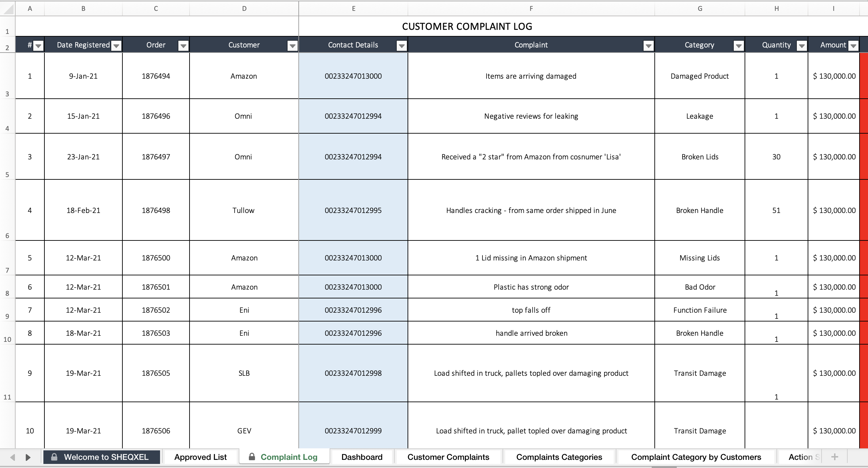Select contact cell 00233247012995
868x468 pixels.
coord(353,210)
